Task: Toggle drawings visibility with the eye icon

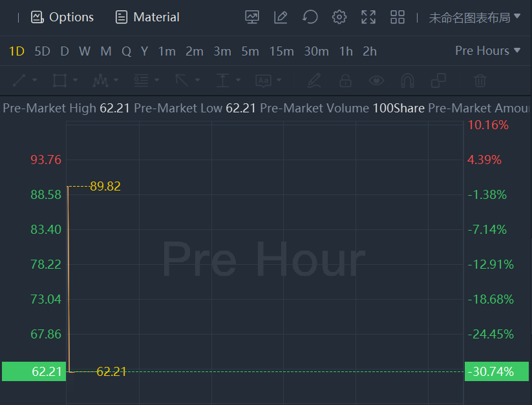Action: click(x=376, y=81)
